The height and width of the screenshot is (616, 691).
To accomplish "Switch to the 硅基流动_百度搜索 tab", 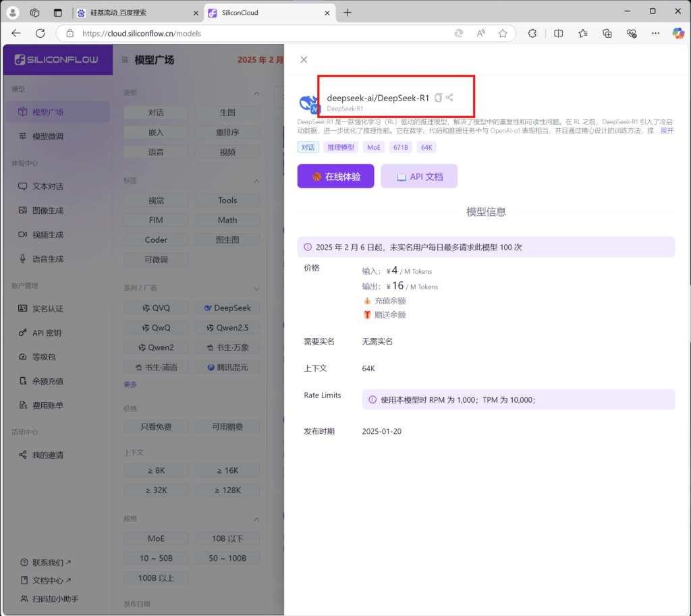I will tap(138, 13).
